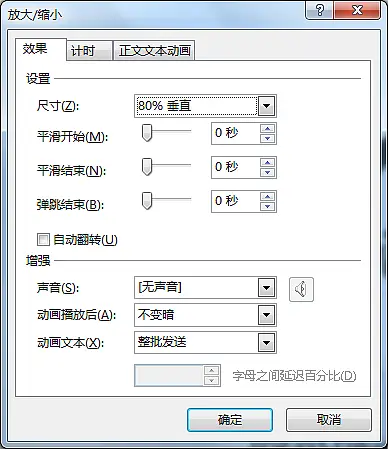Increase 平滑开始 seconds with up arrow
This screenshot has width=388, height=449.
click(x=267, y=129)
